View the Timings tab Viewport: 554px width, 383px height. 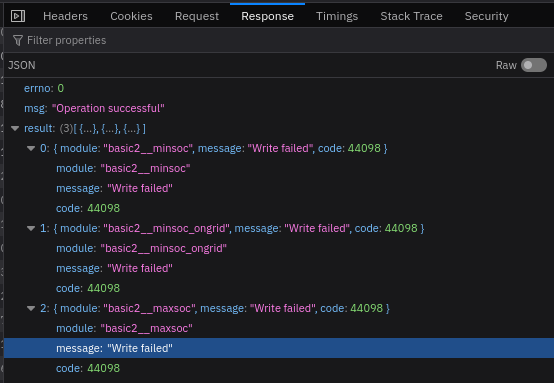pyautogui.click(x=337, y=16)
